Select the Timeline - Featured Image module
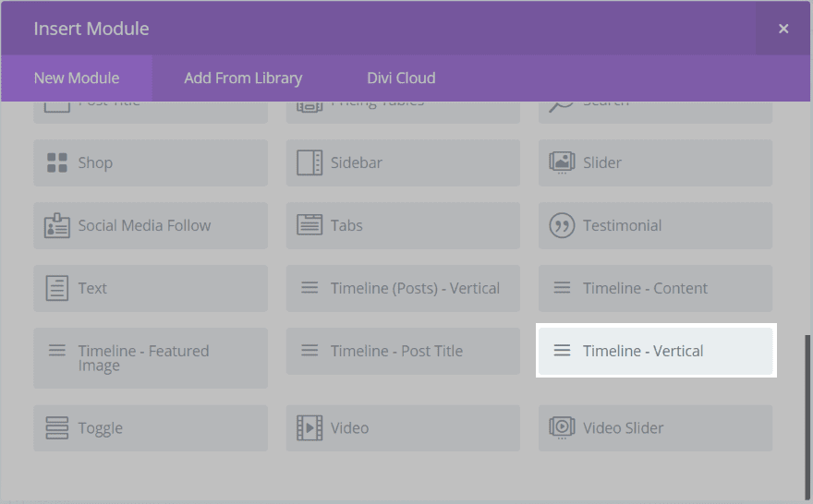813x504 pixels. (x=151, y=358)
